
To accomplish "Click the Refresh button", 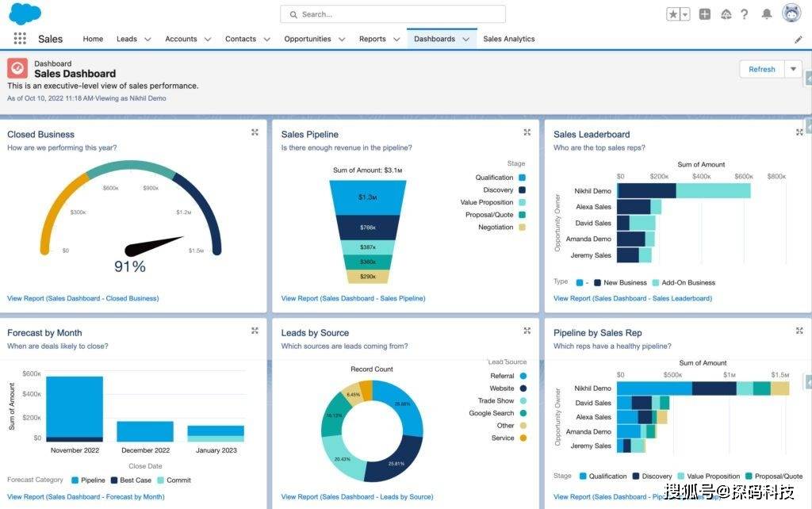I will pos(762,69).
